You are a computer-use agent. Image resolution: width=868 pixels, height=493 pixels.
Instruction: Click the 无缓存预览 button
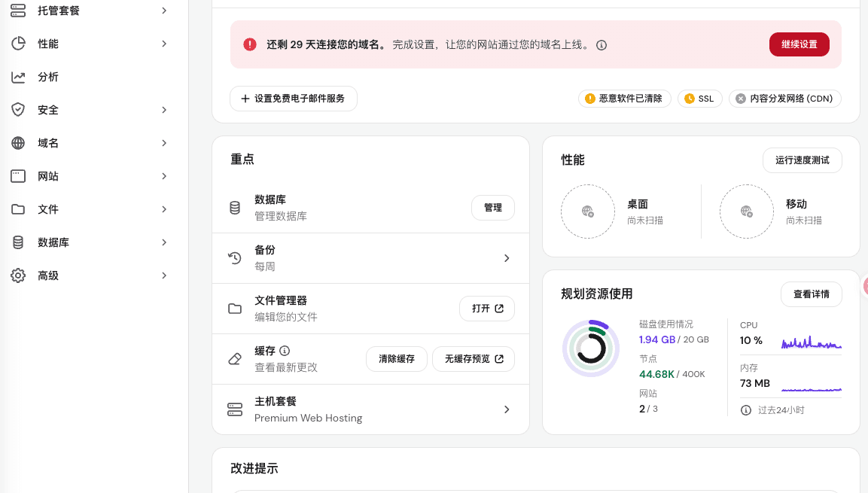pos(474,359)
